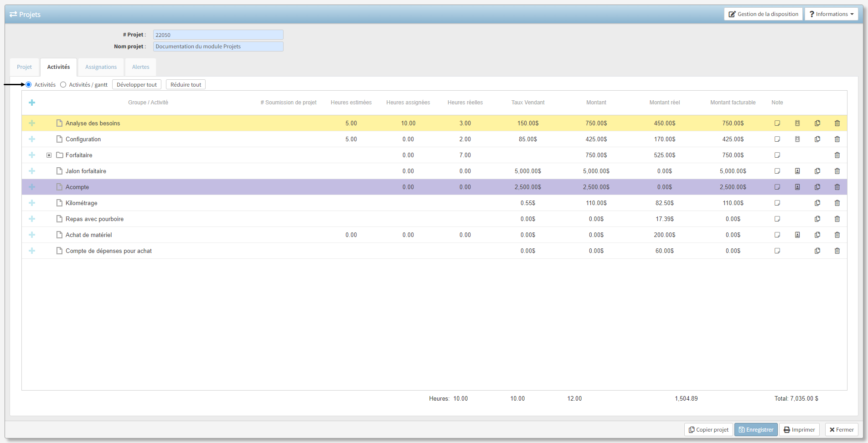Screen dimensions: 868x443
Task: Expand the Forfaitaire group tree node
Action: (49, 155)
